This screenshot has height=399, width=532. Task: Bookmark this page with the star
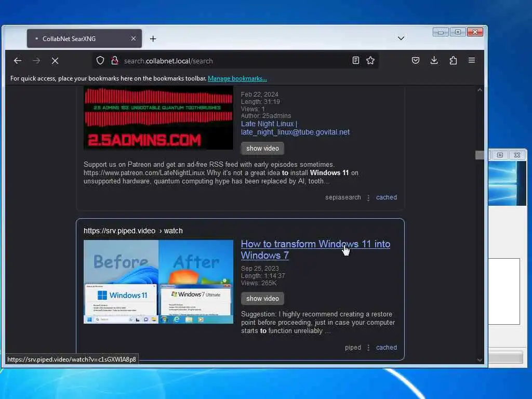(370, 61)
